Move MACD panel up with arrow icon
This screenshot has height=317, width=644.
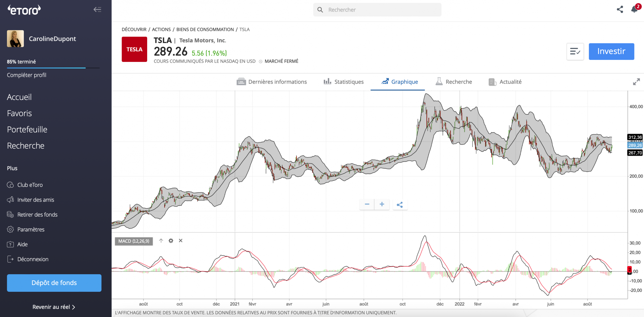(x=161, y=241)
